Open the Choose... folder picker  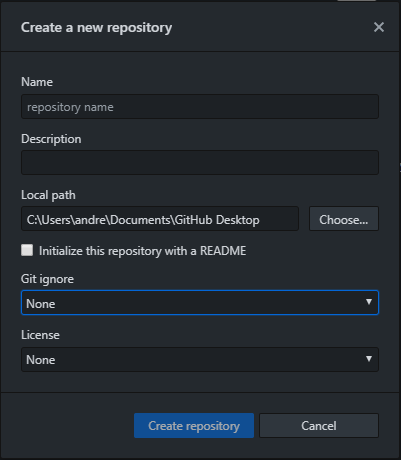[x=344, y=219]
